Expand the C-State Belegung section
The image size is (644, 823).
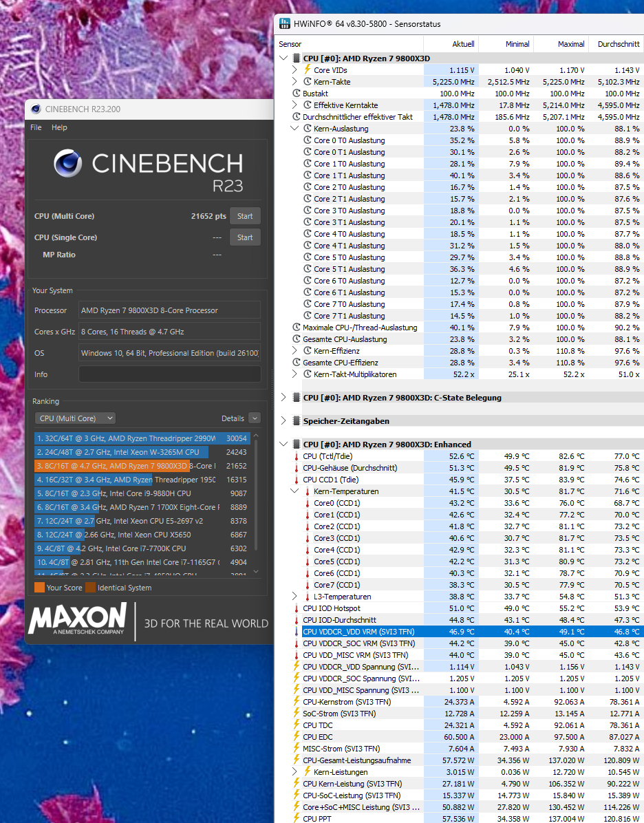[283, 397]
